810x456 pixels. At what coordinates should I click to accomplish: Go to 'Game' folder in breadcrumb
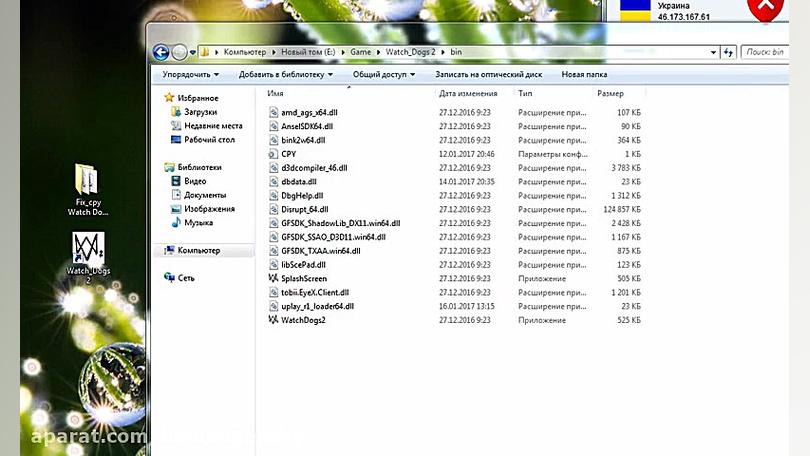(x=361, y=52)
